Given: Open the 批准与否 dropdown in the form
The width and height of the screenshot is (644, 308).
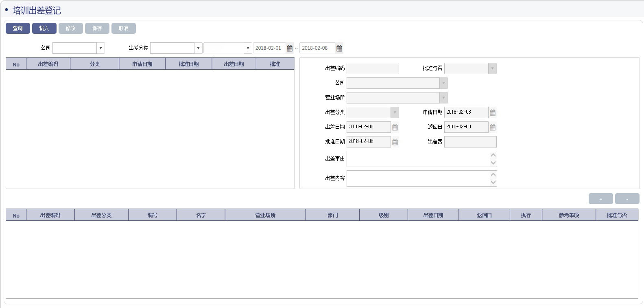Looking at the screenshot, I should click(x=492, y=68).
